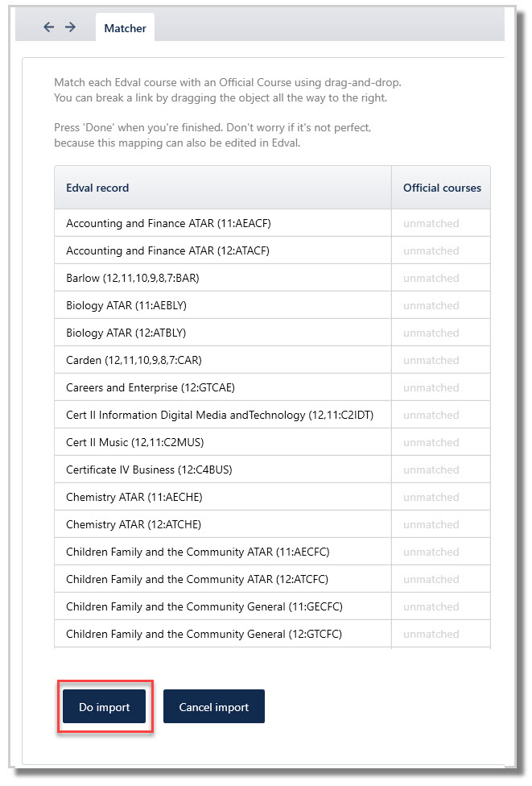Select the Official courses column header
532x786 pixels.
[441, 188]
